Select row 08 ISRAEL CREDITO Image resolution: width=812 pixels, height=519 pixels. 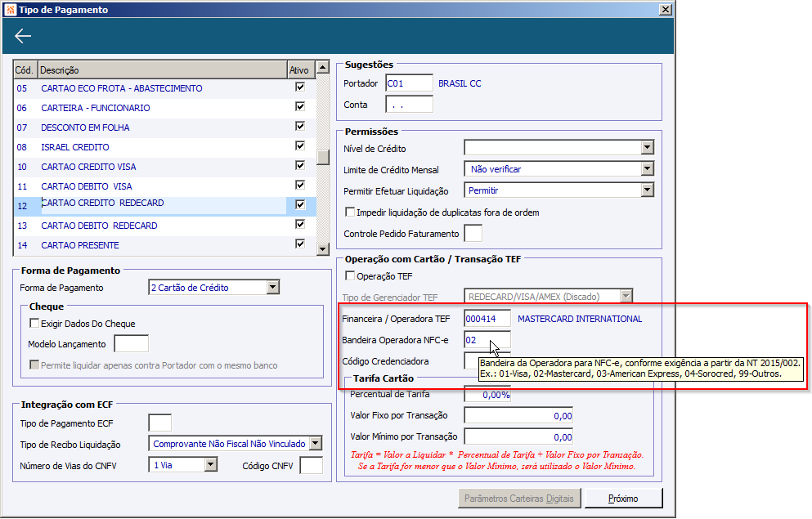[x=164, y=147]
